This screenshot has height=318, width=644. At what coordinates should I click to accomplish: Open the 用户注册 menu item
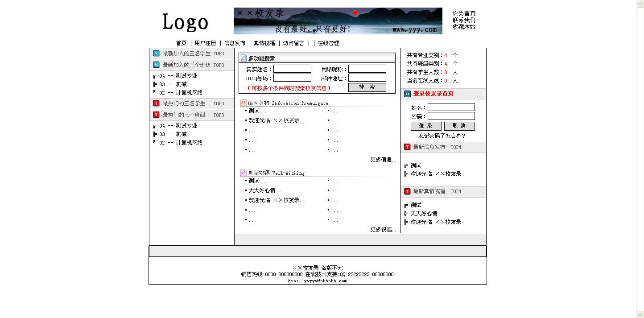coord(205,43)
